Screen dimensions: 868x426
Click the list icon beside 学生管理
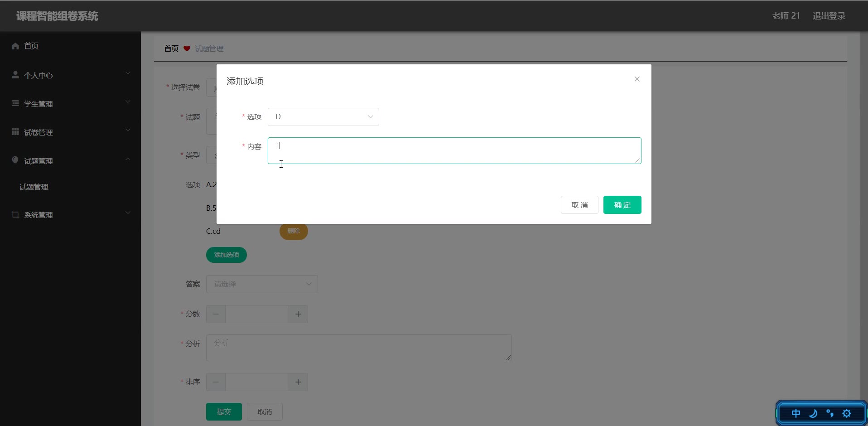point(15,103)
